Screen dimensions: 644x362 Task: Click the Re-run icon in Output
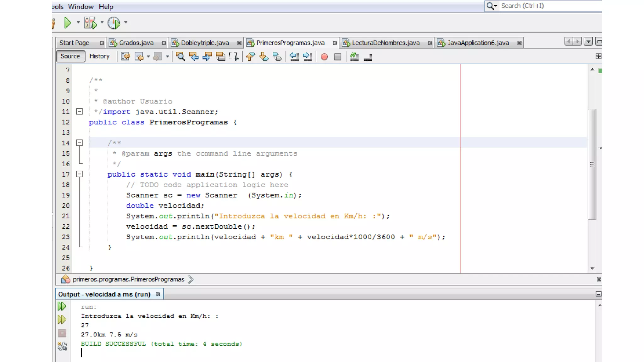pyautogui.click(x=62, y=306)
